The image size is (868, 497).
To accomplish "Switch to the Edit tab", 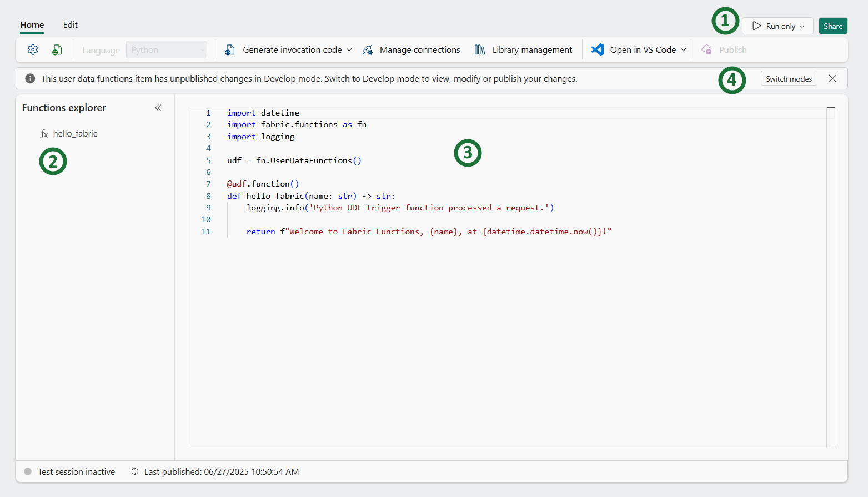I will point(71,25).
